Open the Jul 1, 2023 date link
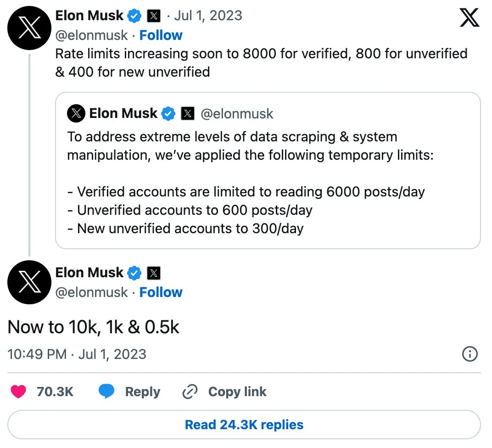 tap(208, 16)
